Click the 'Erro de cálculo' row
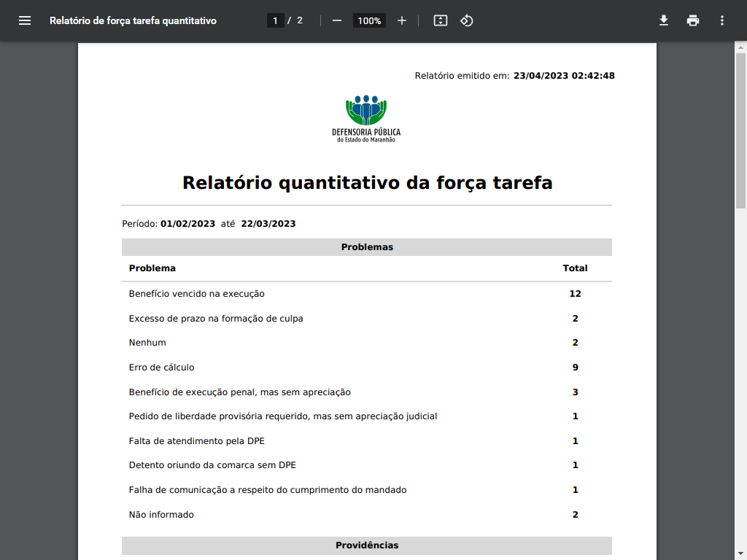 click(367, 367)
